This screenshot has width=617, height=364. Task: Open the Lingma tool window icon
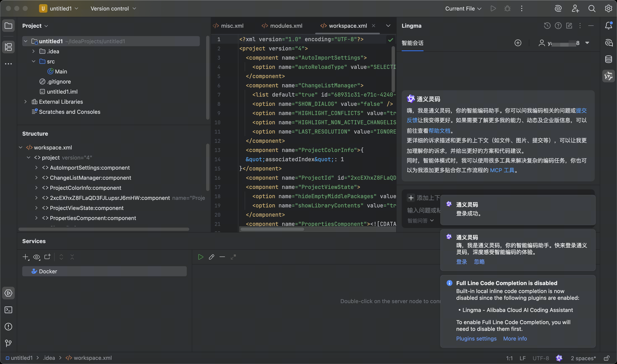coord(608,76)
